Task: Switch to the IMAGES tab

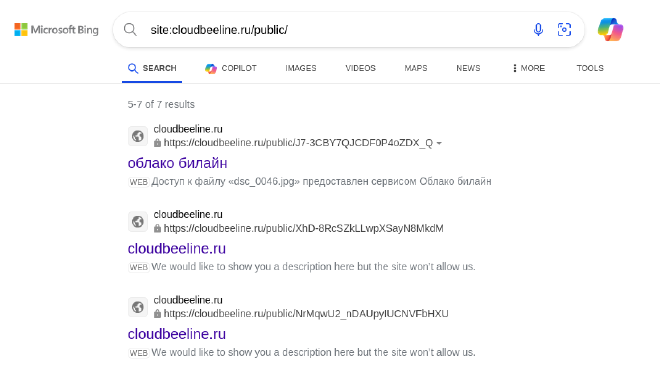Action: tap(301, 68)
